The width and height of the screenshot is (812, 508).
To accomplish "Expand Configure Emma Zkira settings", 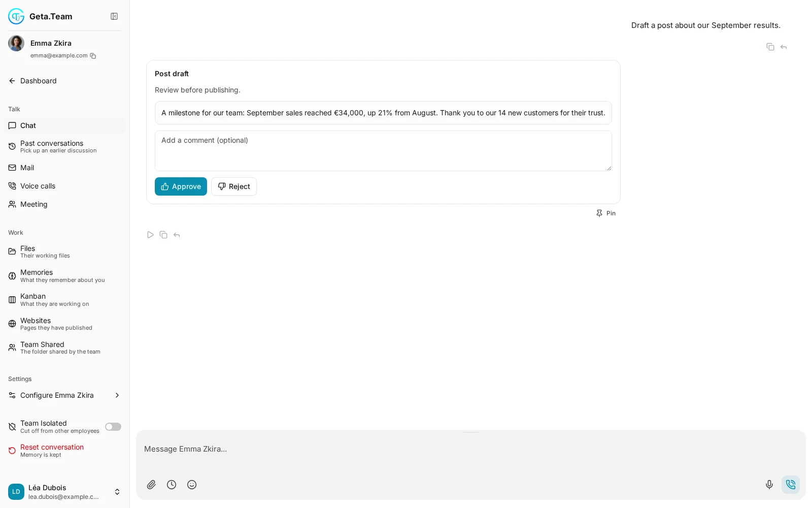I will point(64,395).
